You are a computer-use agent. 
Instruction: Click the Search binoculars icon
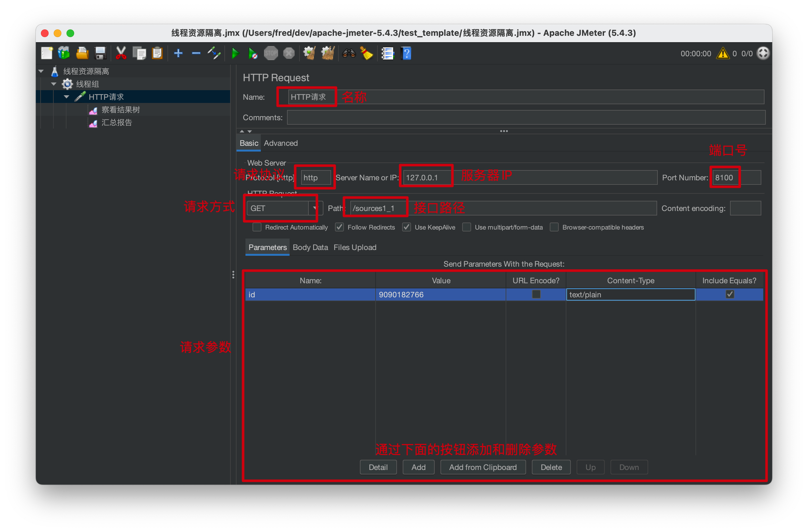[349, 53]
